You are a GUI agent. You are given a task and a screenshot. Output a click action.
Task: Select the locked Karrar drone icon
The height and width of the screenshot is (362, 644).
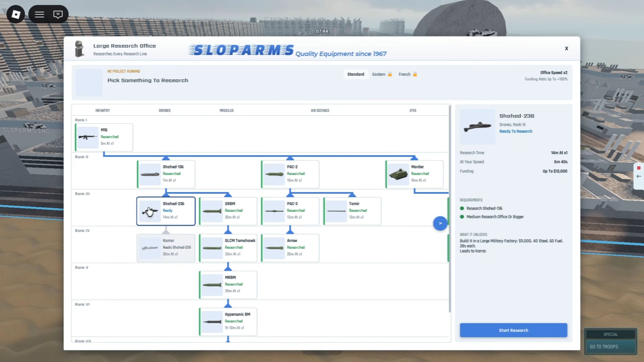(x=150, y=248)
